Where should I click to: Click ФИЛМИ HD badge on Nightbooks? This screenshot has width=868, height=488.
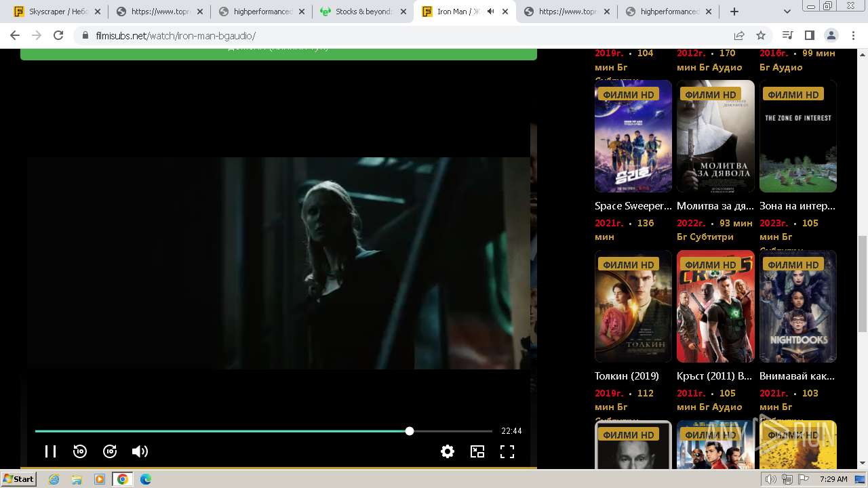[x=793, y=264]
